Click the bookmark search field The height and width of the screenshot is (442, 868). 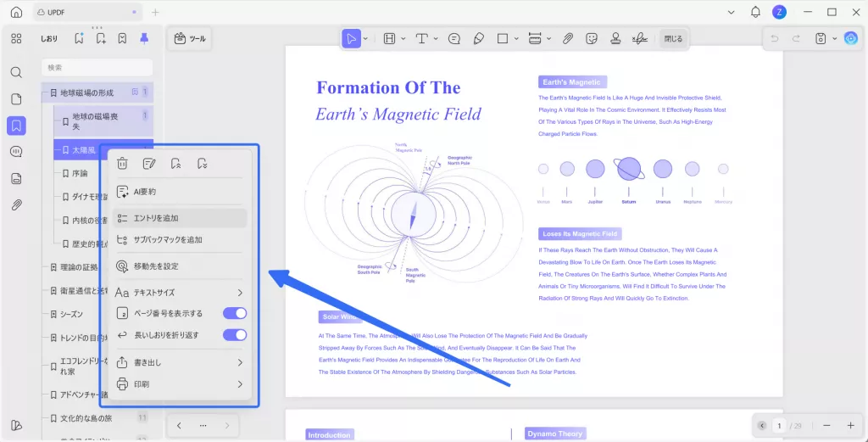[97, 68]
